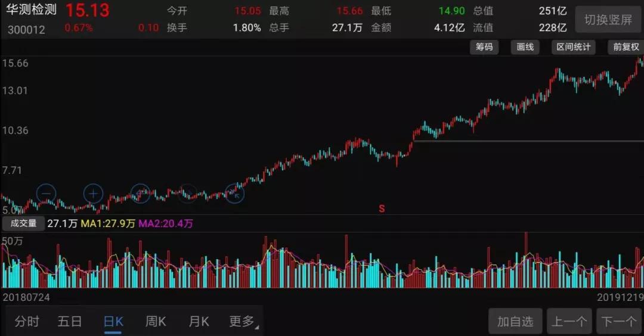Add stock via 加自选 button
The width and height of the screenshot is (644, 336).
515,322
